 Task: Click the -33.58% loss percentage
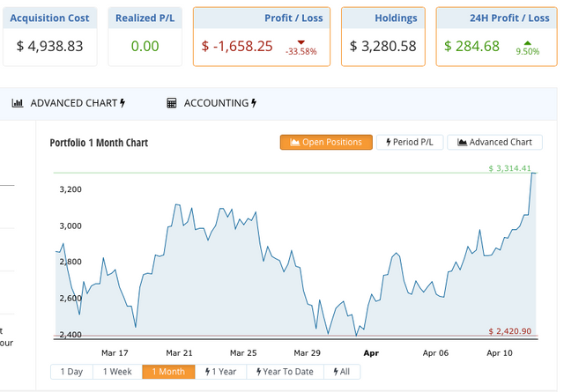301,52
